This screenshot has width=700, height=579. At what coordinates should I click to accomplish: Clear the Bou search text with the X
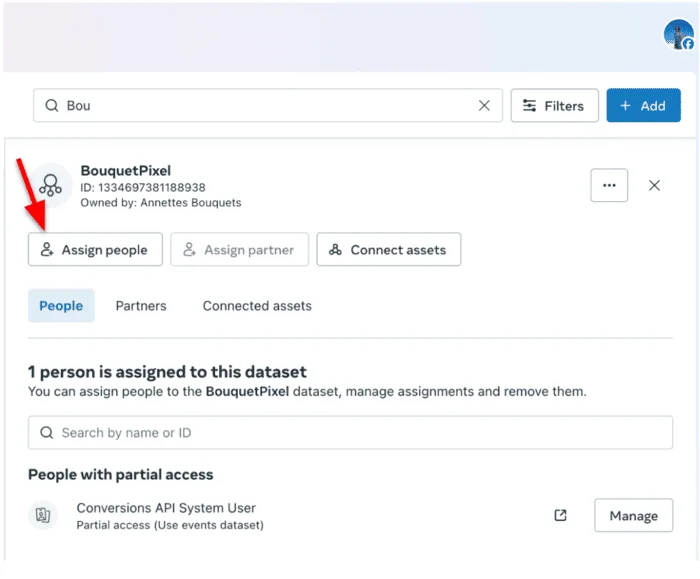(x=484, y=105)
